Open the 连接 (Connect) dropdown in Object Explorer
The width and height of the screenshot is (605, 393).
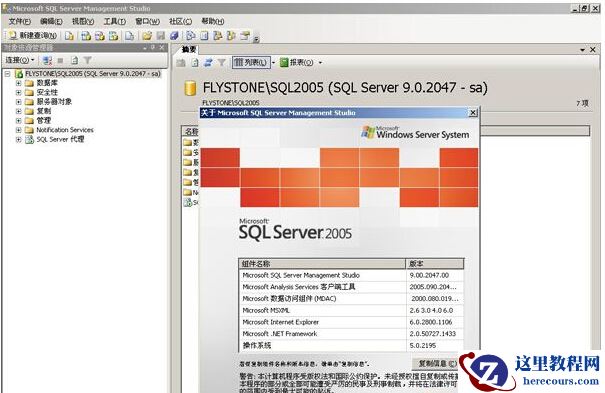coord(20,60)
